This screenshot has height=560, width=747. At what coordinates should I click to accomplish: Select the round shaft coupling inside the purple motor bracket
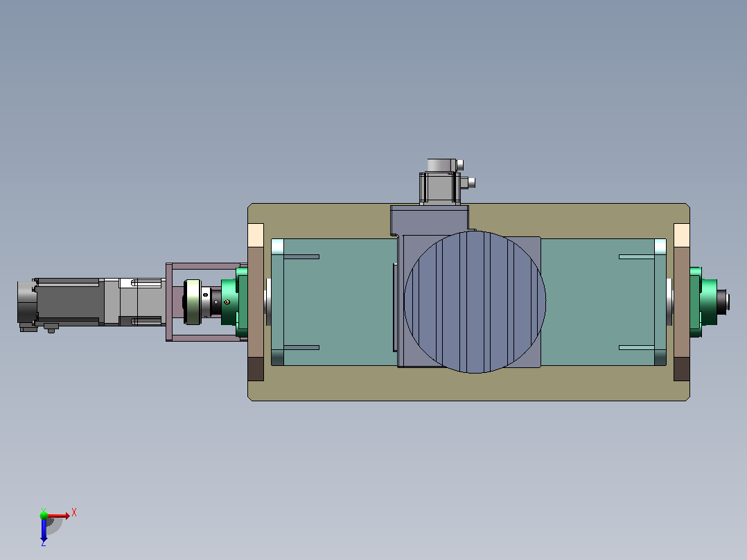pyautogui.click(x=193, y=302)
